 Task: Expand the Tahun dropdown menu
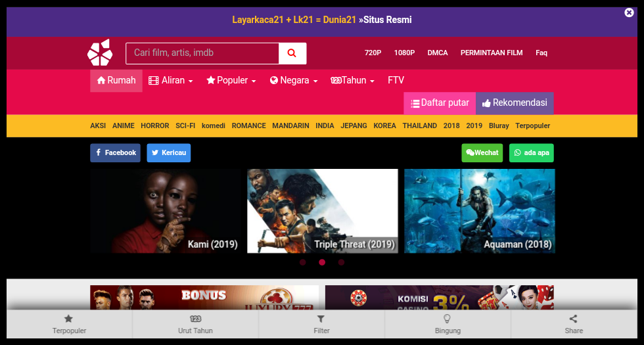pyautogui.click(x=352, y=80)
